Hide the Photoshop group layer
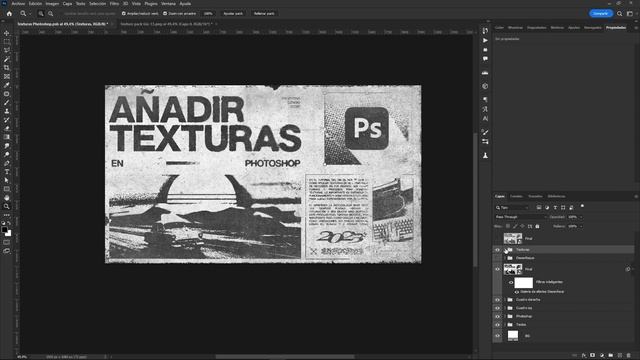Screen dimensions: 640x360 [497, 316]
